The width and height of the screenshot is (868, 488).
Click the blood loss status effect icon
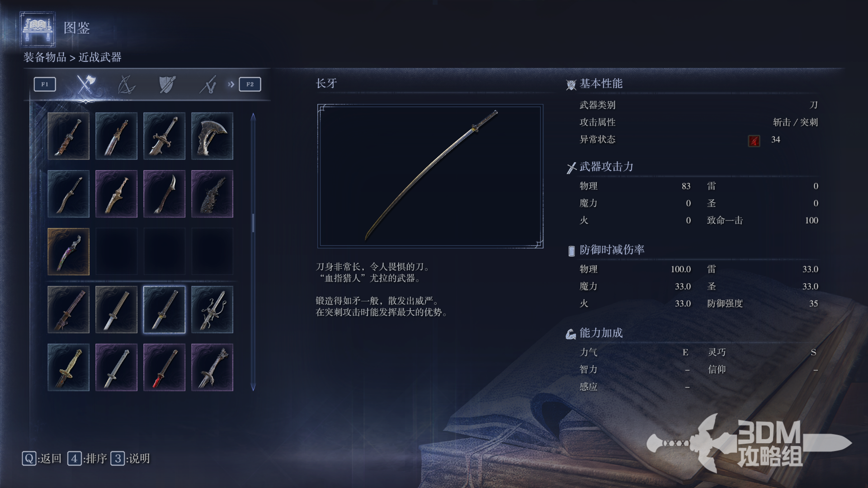tap(754, 141)
